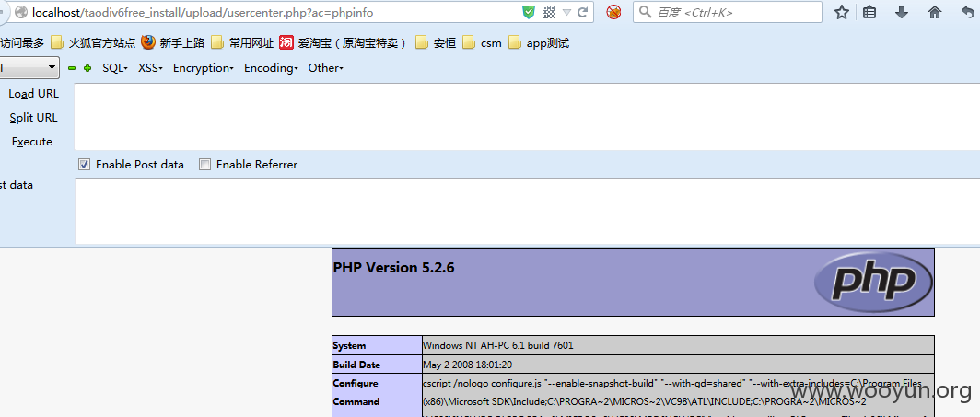Click the search magnifier icon
Screen dimensions: 980x417
click(646, 12)
